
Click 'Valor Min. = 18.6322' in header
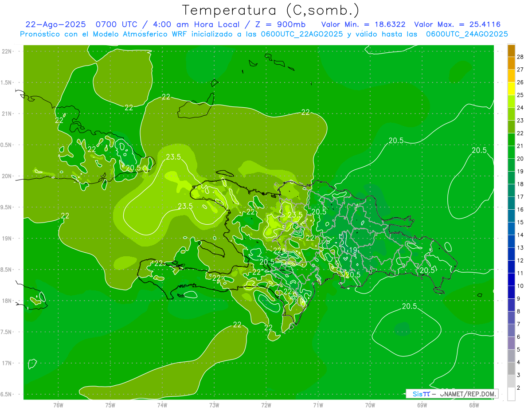(363, 24)
